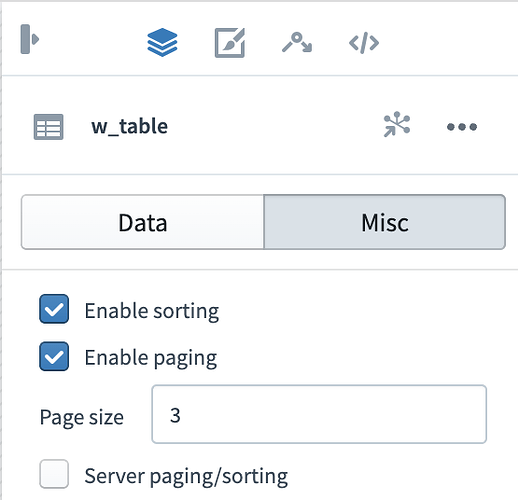This screenshot has width=518, height=500.
Task: Select the Misc tab
Action: [x=385, y=222]
